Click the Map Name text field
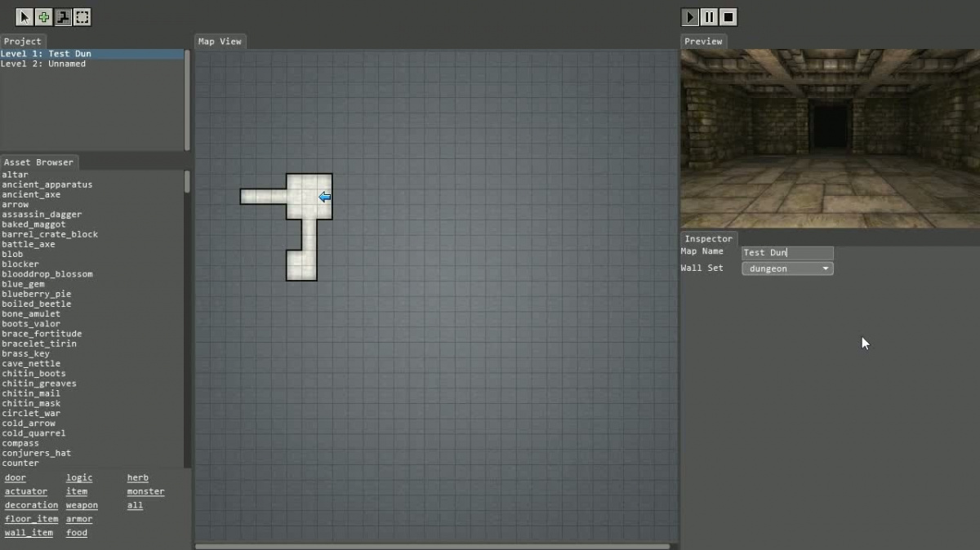Viewport: 980px width, 550px height. click(787, 253)
